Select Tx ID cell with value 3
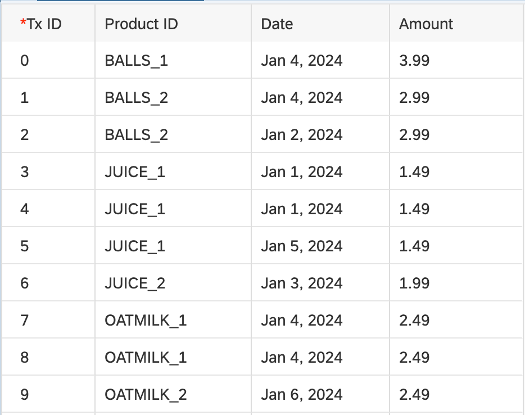The height and width of the screenshot is (416, 526). [x=48, y=172]
